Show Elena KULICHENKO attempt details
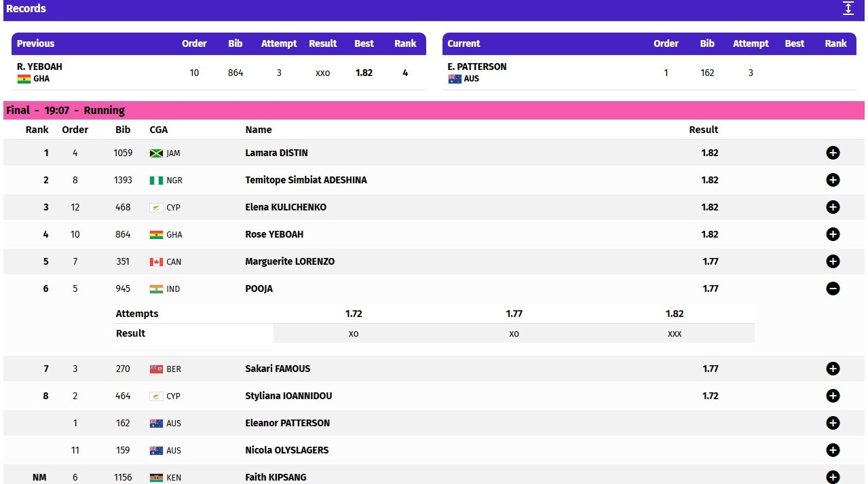Image resolution: width=868 pixels, height=484 pixels. click(833, 207)
